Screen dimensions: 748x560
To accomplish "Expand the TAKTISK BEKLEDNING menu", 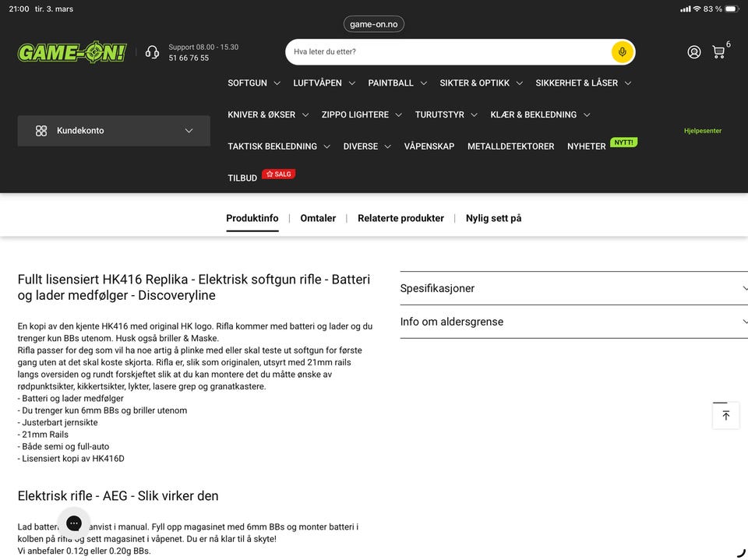I will coord(279,146).
